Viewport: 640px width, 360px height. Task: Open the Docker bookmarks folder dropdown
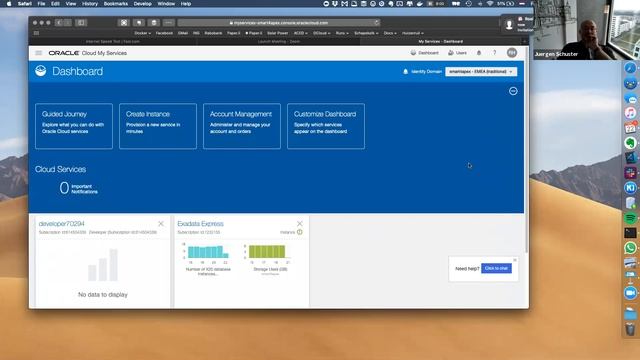[142, 33]
